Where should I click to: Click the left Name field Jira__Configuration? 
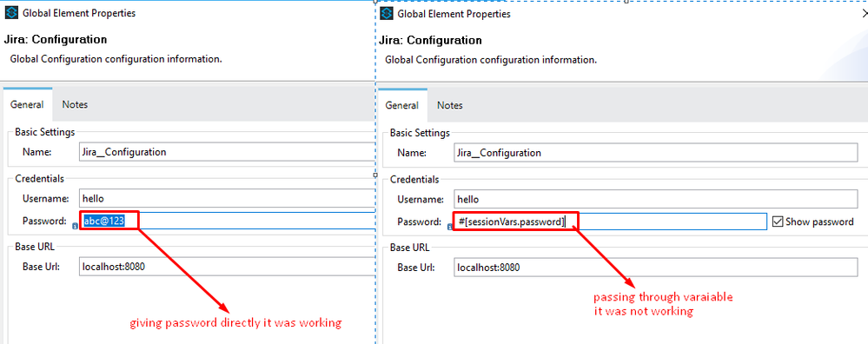227,151
